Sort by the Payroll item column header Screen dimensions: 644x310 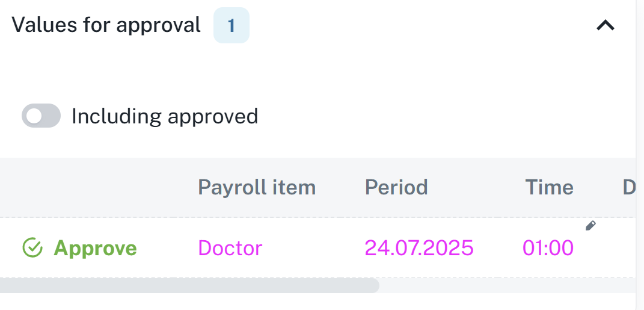click(x=257, y=187)
